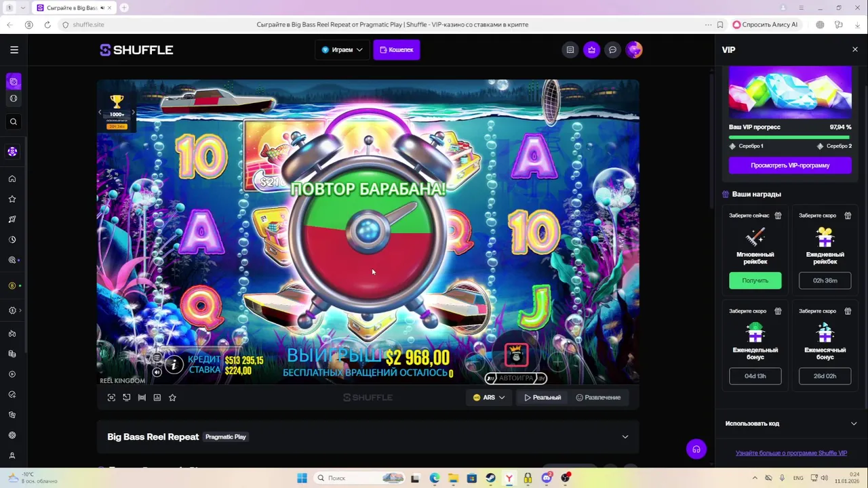
Task: Open the news list icon in header
Action: (x=570, y=49)
